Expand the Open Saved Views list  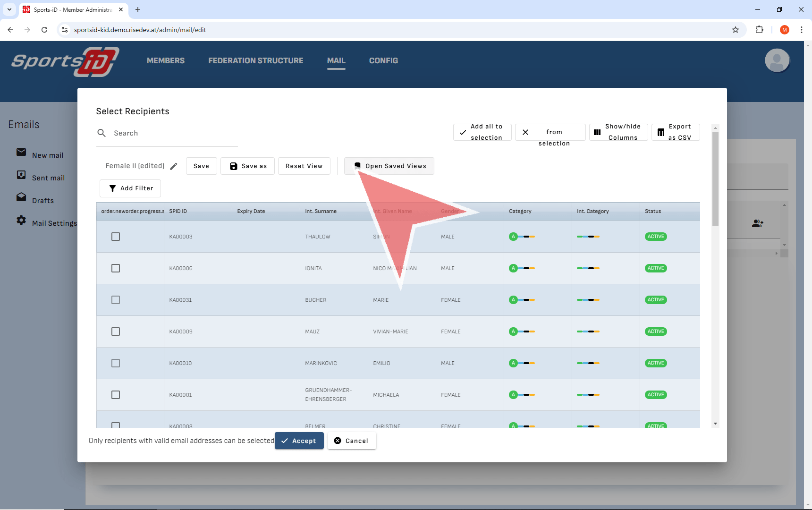pos(389,166)
